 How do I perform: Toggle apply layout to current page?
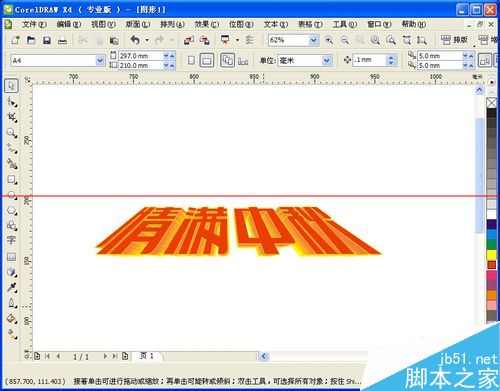tap(243, 60)
